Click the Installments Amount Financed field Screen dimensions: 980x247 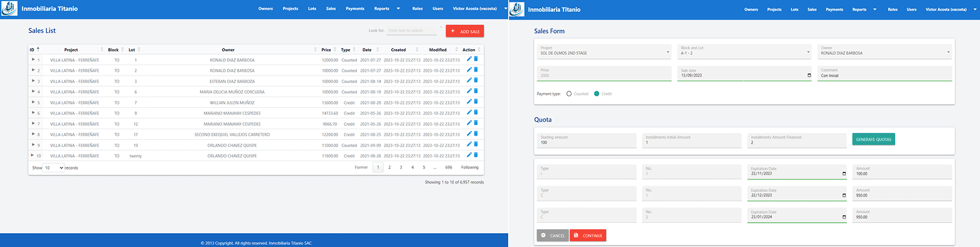tap(797, 140)
